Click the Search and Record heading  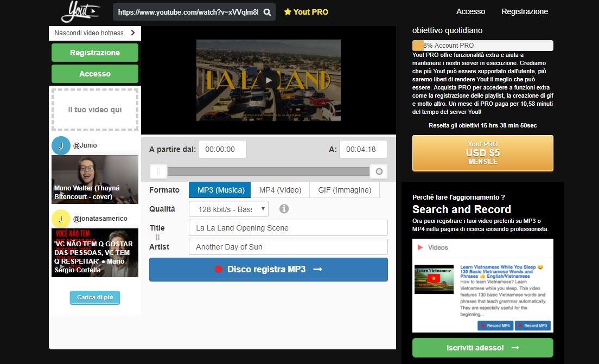pyautogui.click(x=462, y=209)
